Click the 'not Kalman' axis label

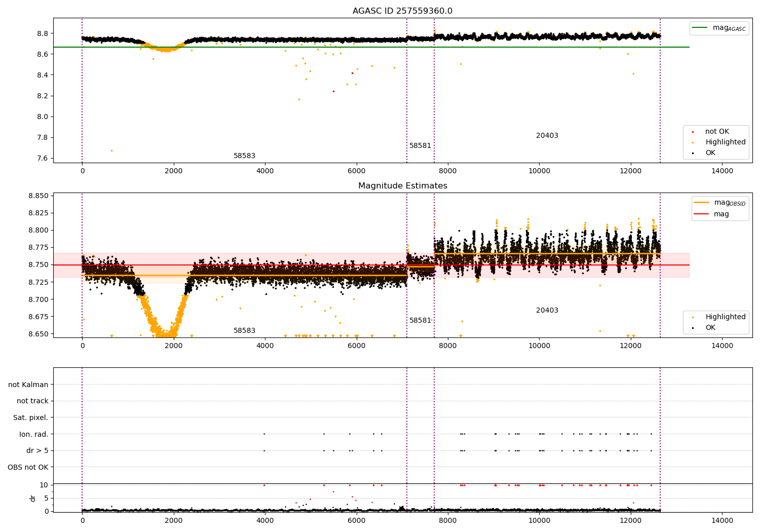[x=28, y=385]
